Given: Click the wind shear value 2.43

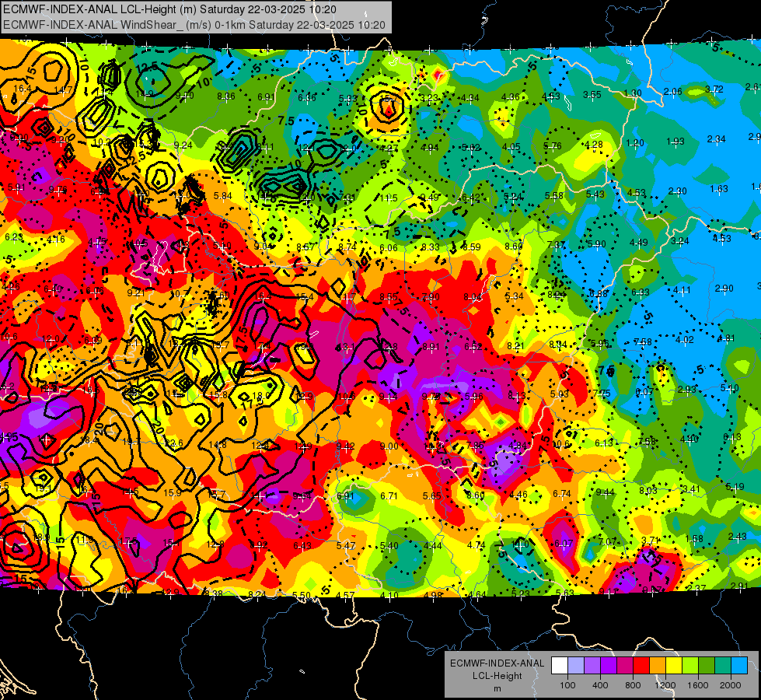Looking at the screenshot, I should pyautogui.click(x=737, y=537).
